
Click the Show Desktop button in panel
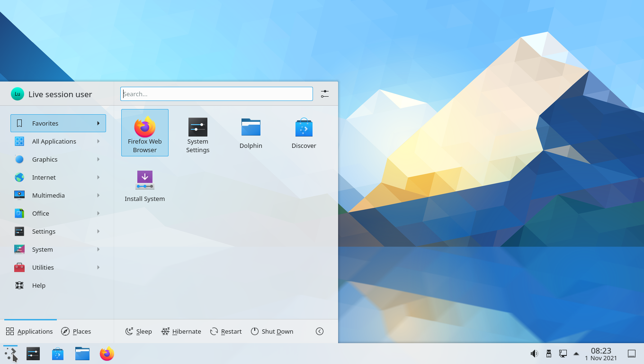point(632,354)
